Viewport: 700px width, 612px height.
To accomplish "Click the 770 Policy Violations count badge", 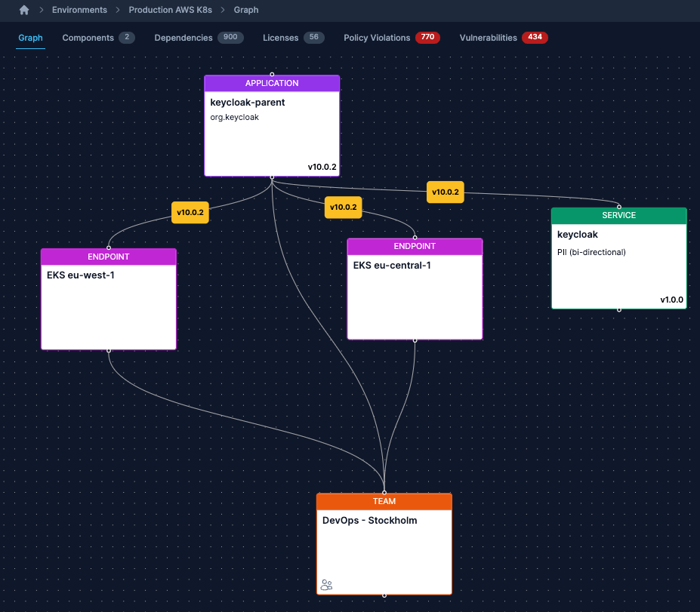I will 427,38.
